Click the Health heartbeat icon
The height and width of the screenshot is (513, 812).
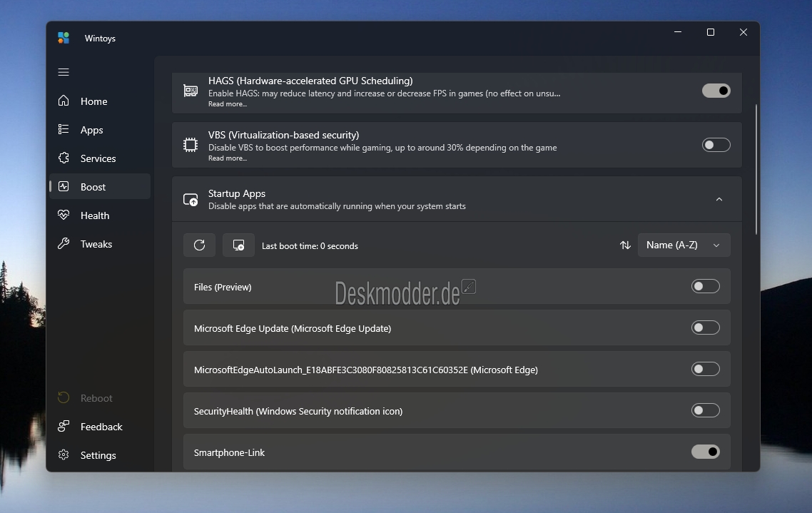tap(64, 215)
